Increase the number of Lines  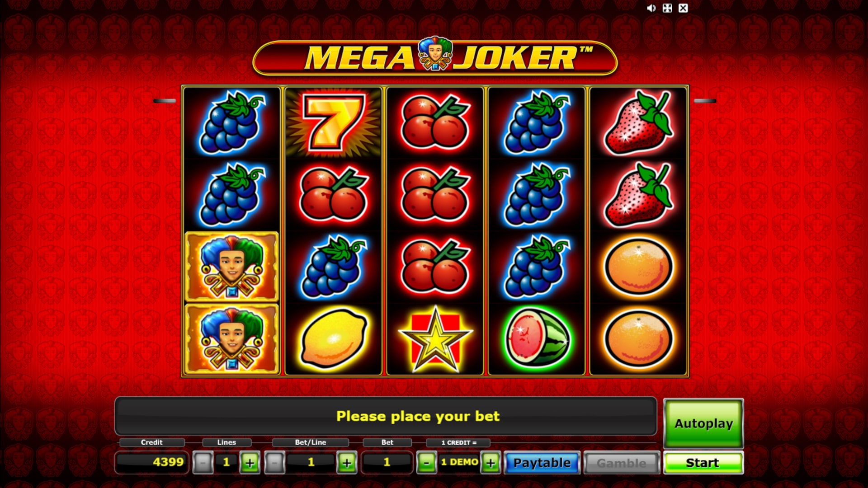tap(250, 462)
